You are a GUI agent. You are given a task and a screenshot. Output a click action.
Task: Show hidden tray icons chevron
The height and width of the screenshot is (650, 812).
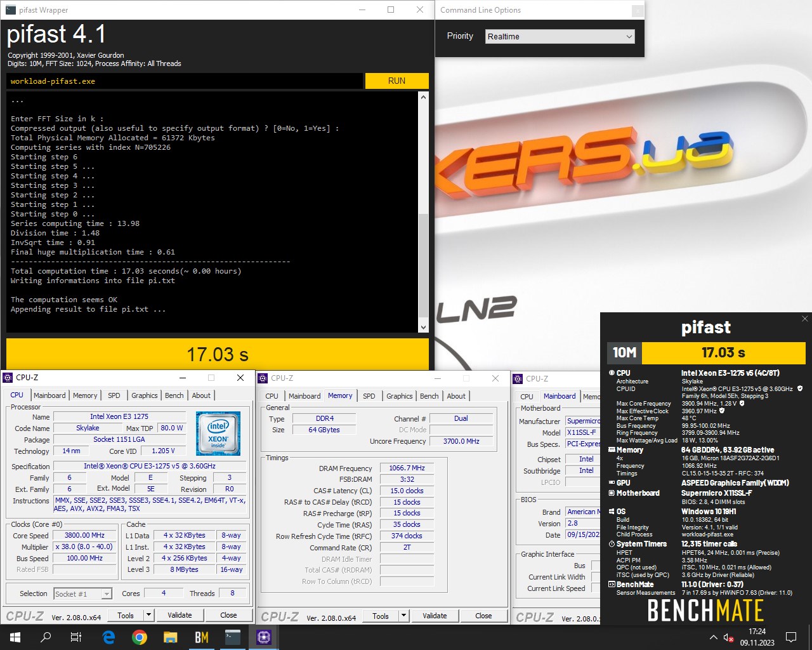coord(714,637)
